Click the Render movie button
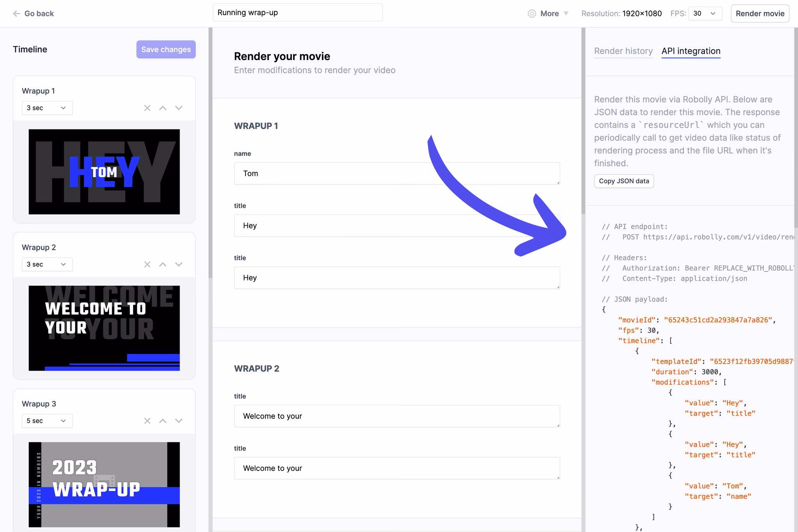Screen dimensions: 798x532 [759, 14]
